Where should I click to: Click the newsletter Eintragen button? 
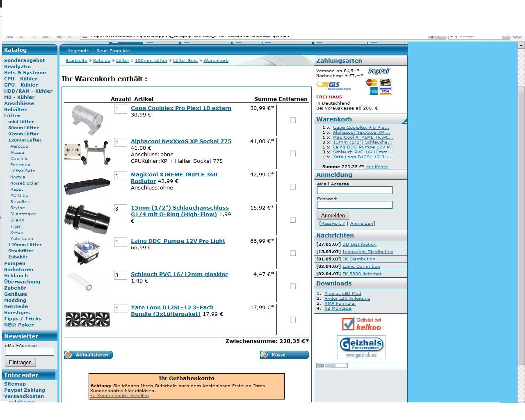(x=20, y=362)
